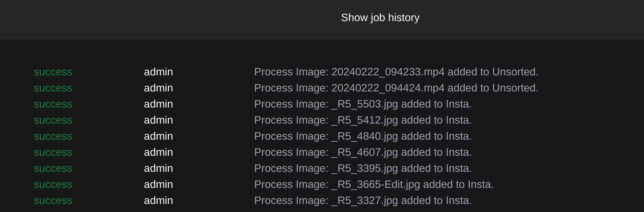Click admin user in _R5_4607.jpg row
Viewport: 644px width, 212px height.
click(x=158, y=152)
